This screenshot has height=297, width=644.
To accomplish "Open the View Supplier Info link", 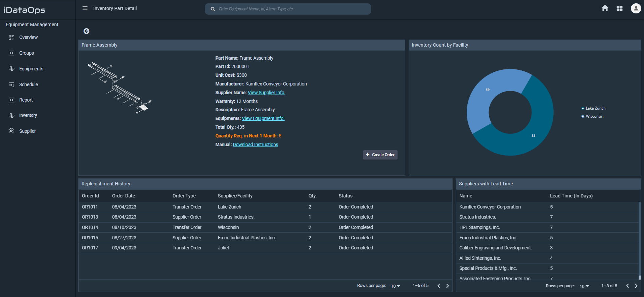I will pos(266,93).
